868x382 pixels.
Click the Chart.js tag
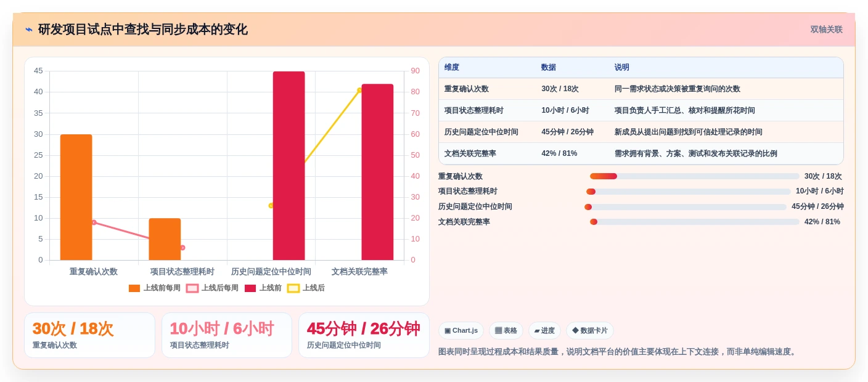click(461, 331)
